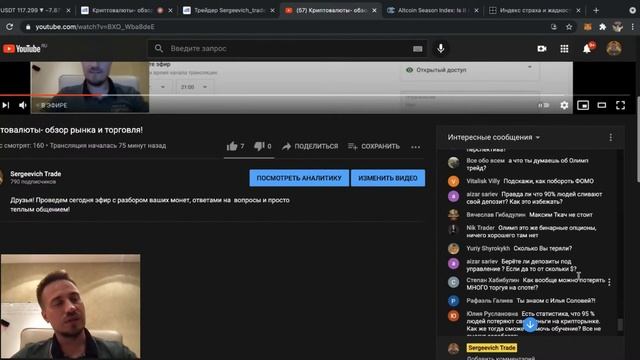Click the Vitalisk Villy chat message
Screen dimensions: 640x360
531,181
